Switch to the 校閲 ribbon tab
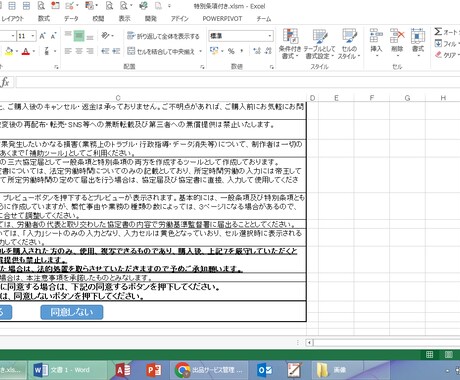This screenshot has height=380, width=460. tap(98, 19)
